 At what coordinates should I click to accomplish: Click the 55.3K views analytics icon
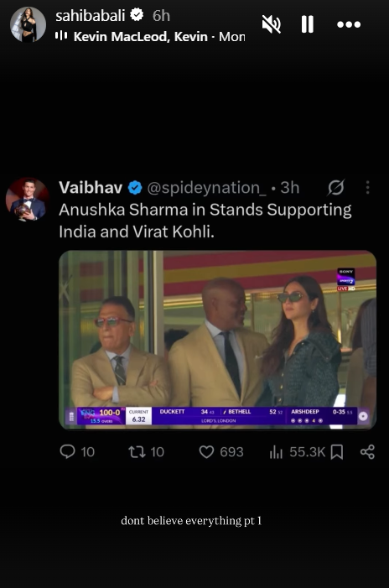pos(276,452)
